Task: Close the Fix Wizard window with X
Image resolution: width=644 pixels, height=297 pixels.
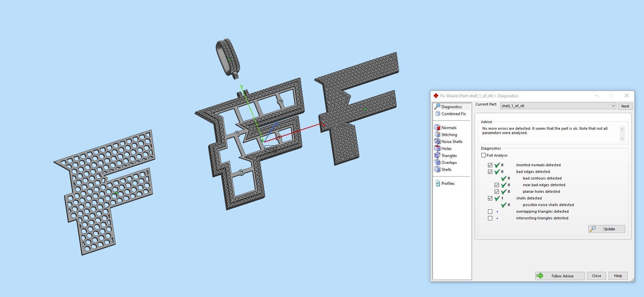Action: [626, 96]
